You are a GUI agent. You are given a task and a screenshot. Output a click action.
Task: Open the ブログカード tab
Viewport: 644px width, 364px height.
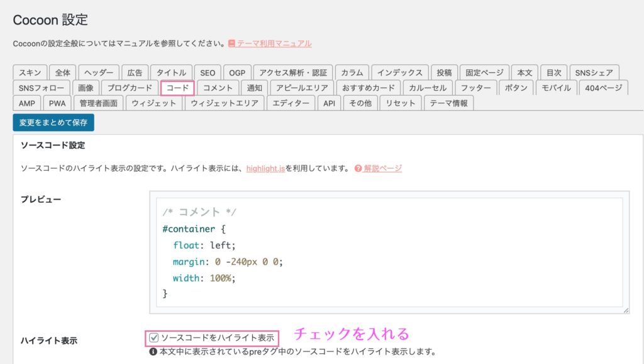(130, 88)
